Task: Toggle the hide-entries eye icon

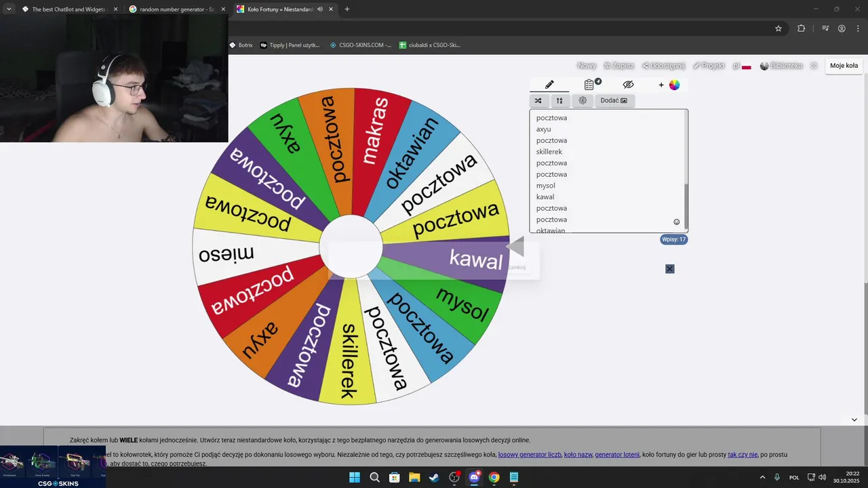Action: pyautogui.click(x=628, y=85)
